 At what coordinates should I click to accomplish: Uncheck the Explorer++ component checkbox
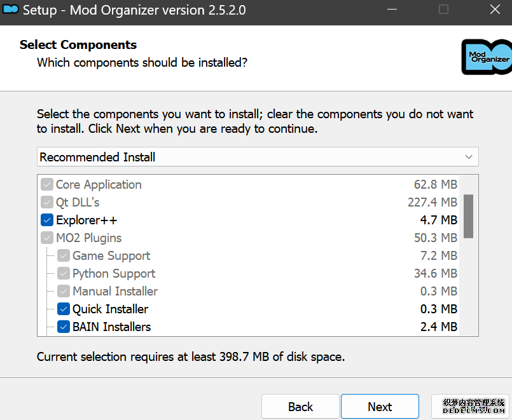pos(47,220)
